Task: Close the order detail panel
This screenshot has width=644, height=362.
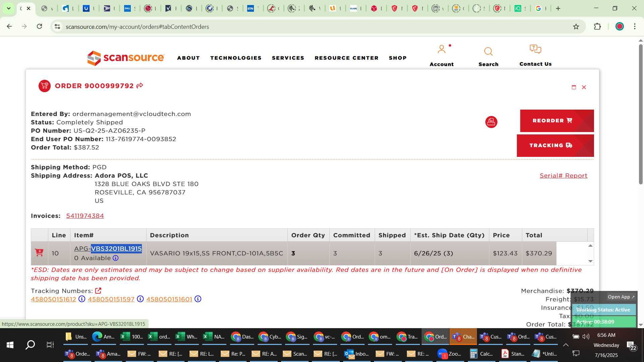Action: (584, 87)
